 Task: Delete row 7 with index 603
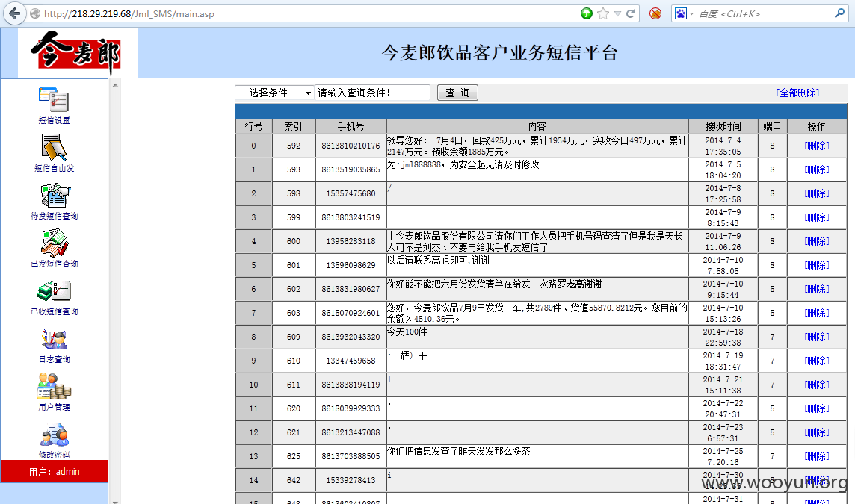816,314
